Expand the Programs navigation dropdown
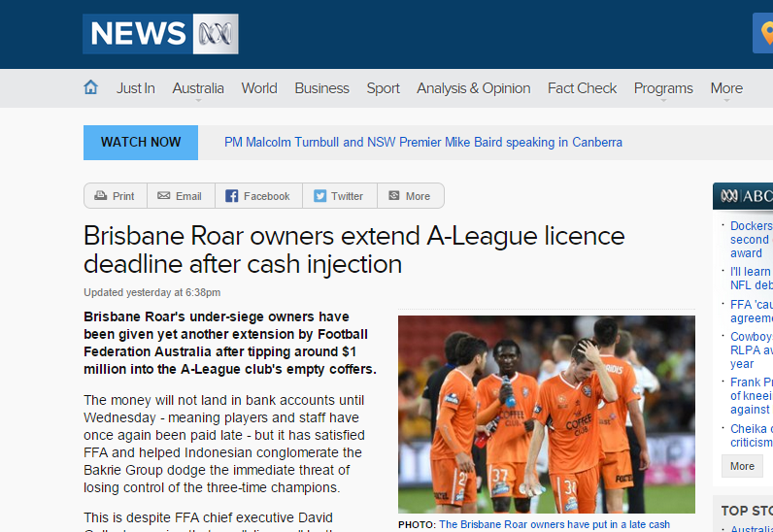This screenshot has width=773, height=532. tap(663, 90)
